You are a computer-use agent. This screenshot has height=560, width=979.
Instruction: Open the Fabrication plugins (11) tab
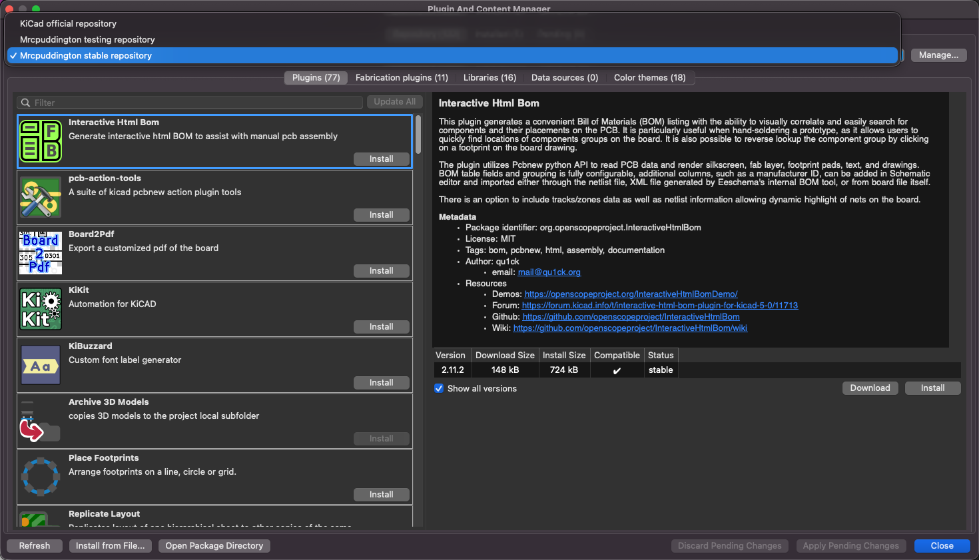pyautogui.click(x=402, y=78)
